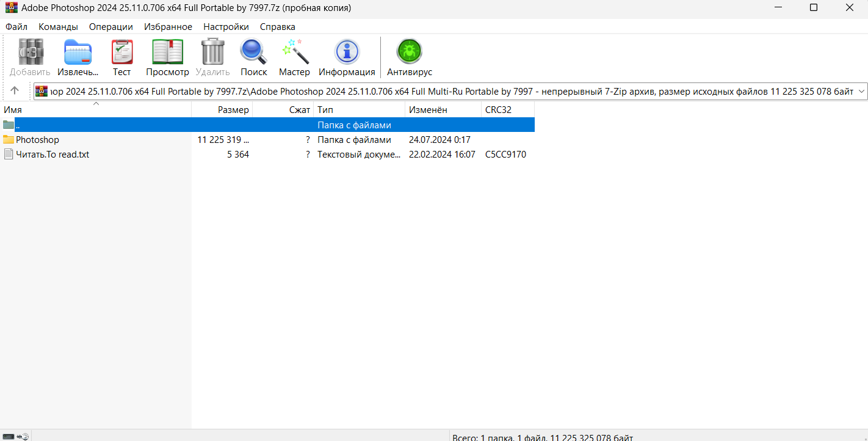Click the Add (Добавить) toolbar icon
The height and width of the screenshot is (441, 868).
pos(30,51)
